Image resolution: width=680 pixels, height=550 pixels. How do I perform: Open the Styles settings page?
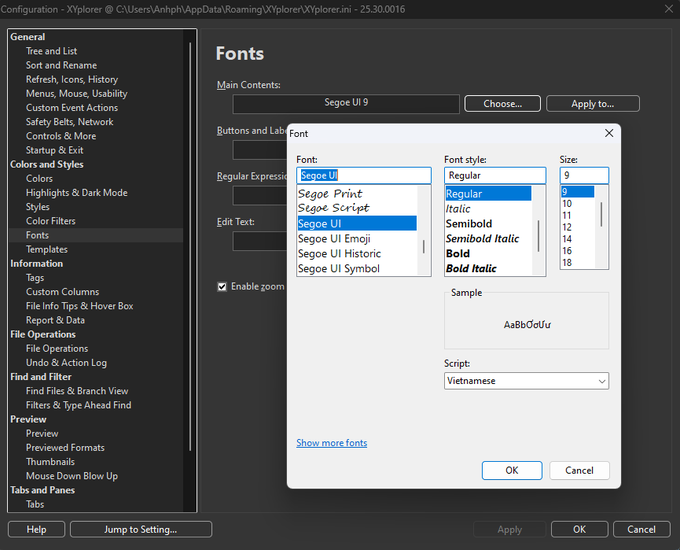pyautogui.click(x=37, y=207)
